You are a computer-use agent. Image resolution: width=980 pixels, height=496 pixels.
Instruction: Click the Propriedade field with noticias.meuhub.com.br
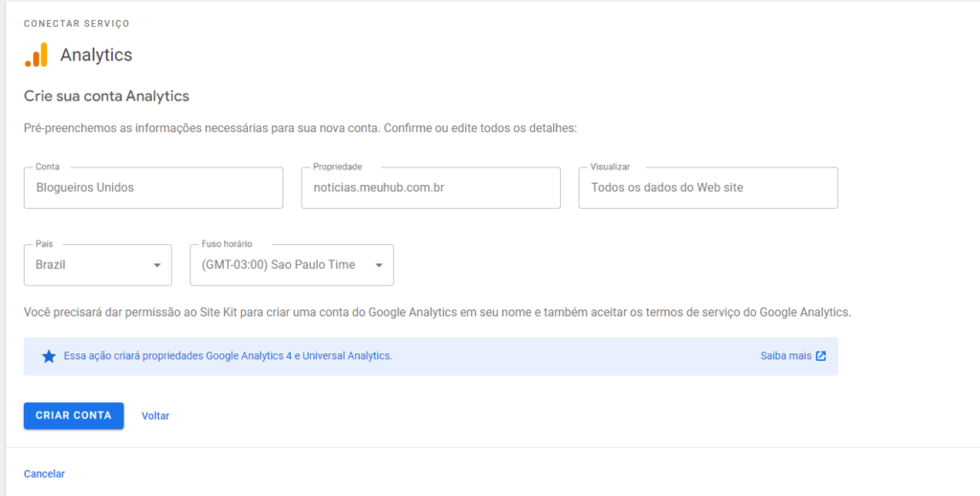(431, 188)
